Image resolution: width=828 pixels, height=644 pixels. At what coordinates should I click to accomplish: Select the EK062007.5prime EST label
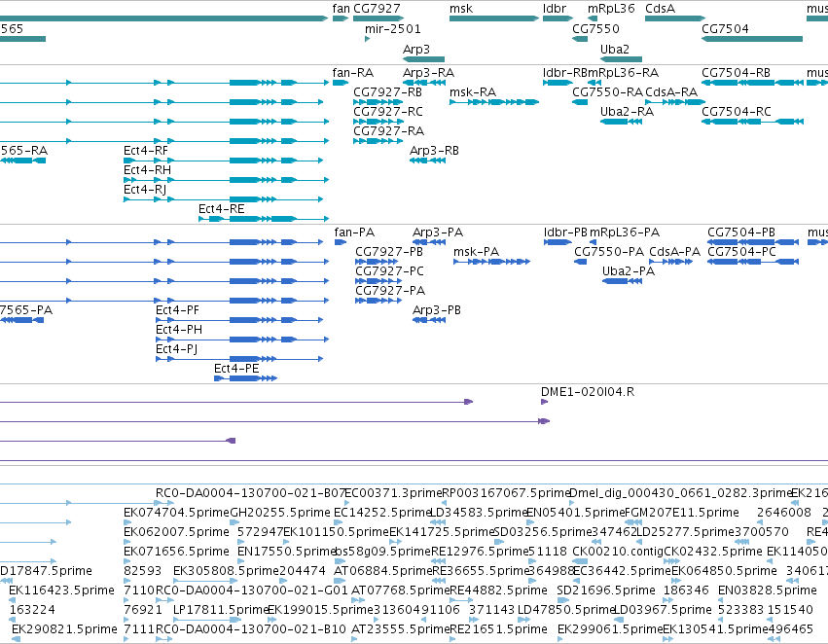coord(176,531)
